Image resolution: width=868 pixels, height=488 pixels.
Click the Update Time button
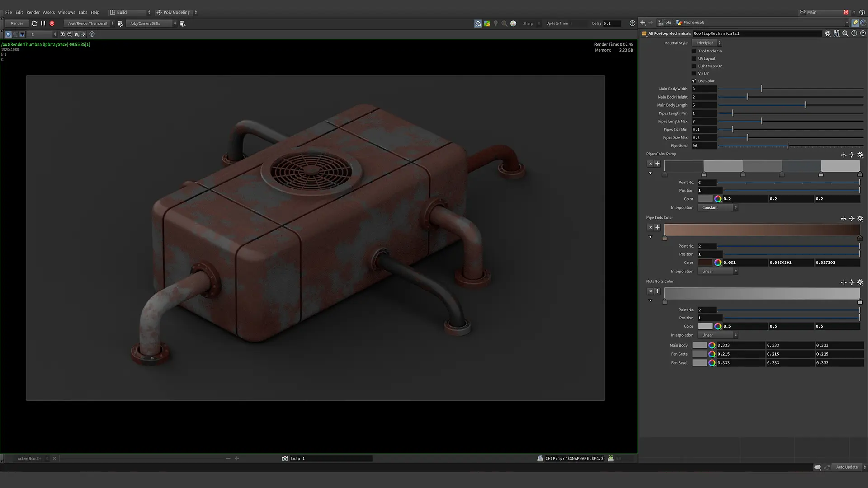coord(557,23)
